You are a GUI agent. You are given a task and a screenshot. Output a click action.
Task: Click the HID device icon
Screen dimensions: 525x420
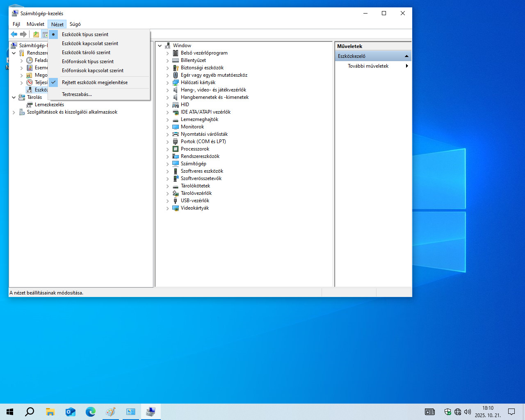[176, 105]
